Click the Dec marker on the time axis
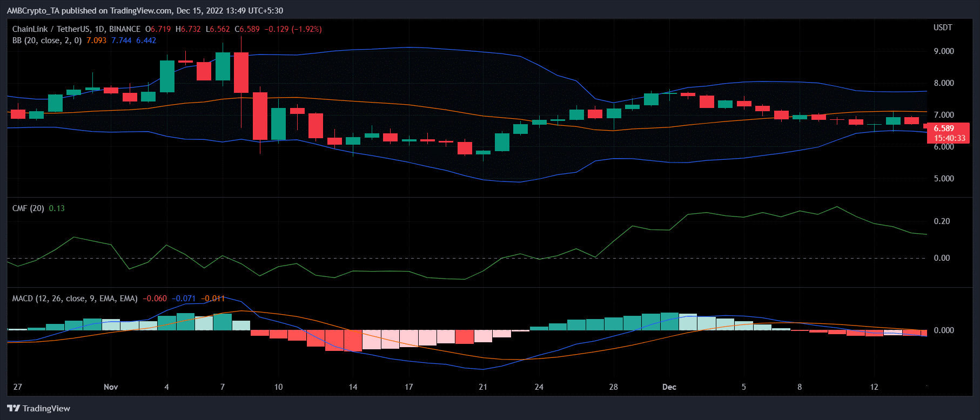Image resolution: width=980 pixels, height=420 pixels. [x=669, y=387]
